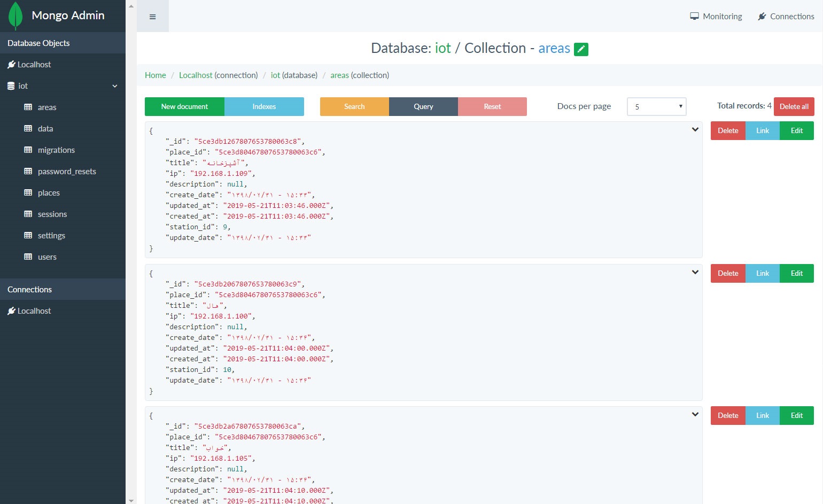This screenshot has width=823, height=504.
Task: Click the iot database stack icon
Action: coord(11,86)
